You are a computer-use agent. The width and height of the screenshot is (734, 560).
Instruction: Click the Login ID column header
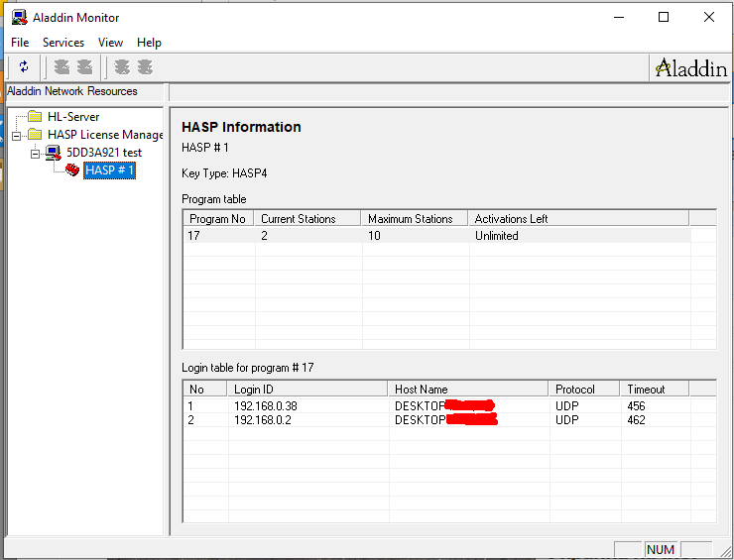click(x=307, y=390)
